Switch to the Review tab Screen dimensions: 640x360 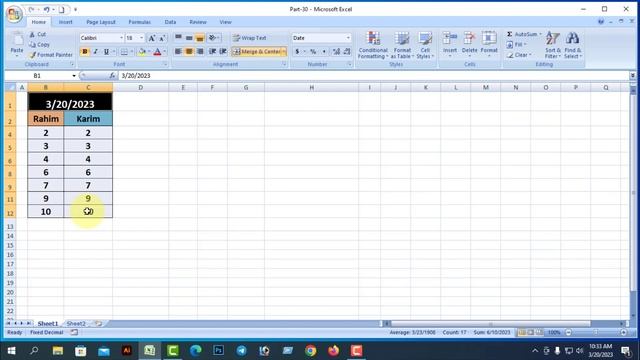(x=198, y=22)
